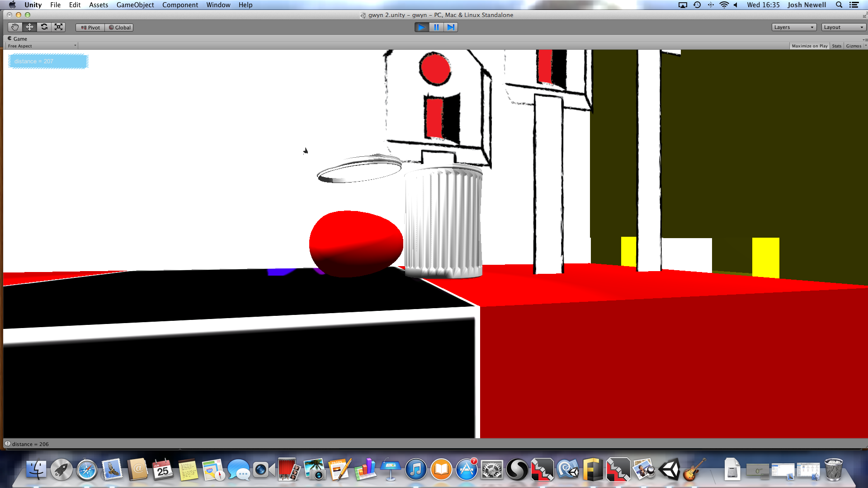Toggle Maximize on Play option
The image size is (868, 488).
(x=809, y=46)
